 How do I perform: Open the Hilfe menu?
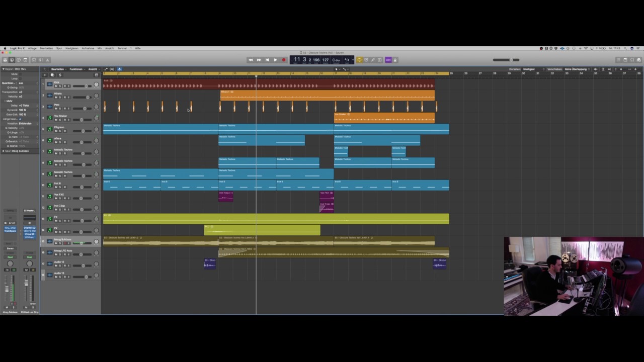138,48
